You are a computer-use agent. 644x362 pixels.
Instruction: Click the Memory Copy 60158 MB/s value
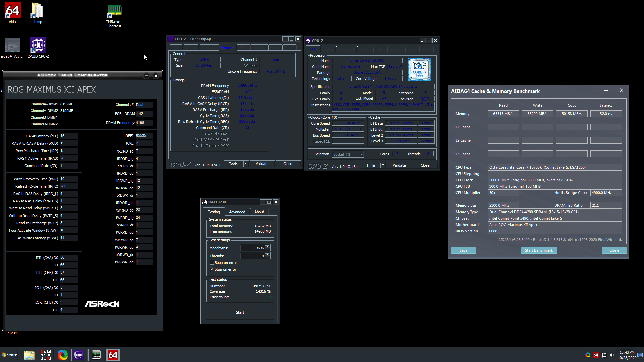572,114
